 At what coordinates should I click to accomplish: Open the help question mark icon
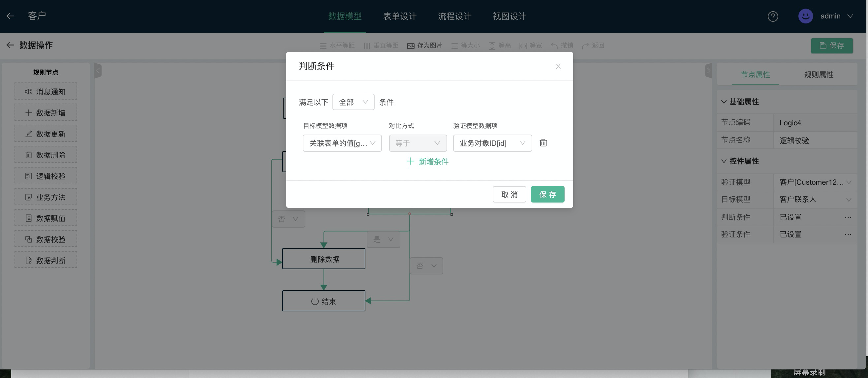pyautogui.click(x=773, y=16)
